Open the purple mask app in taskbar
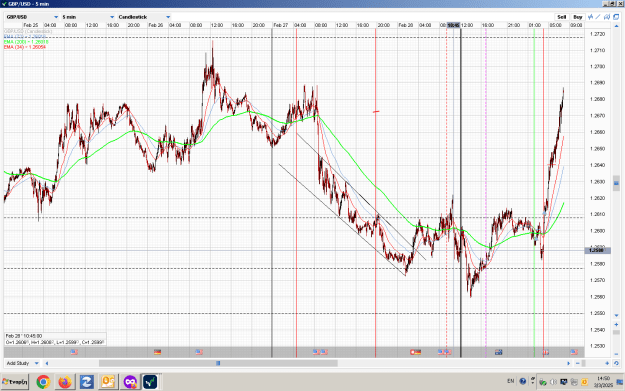625x391 pixels. pyautogui.click(x=130, y=382)
